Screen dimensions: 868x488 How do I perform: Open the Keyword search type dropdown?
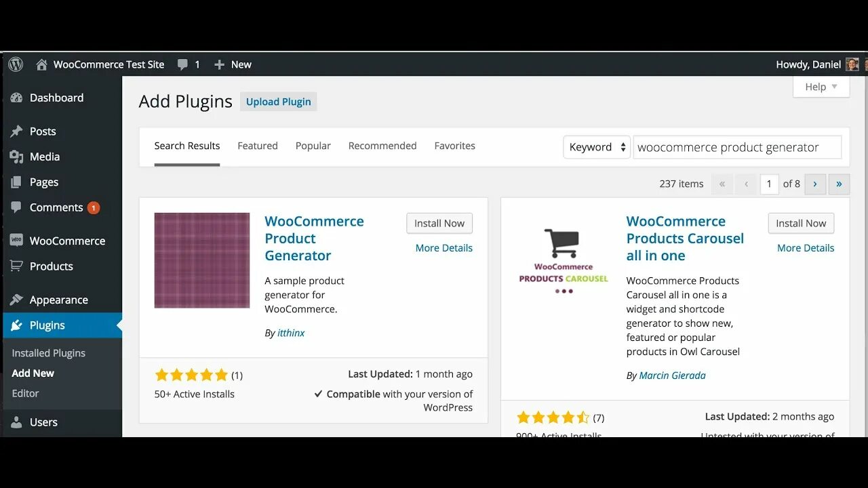tap(597, 147)
